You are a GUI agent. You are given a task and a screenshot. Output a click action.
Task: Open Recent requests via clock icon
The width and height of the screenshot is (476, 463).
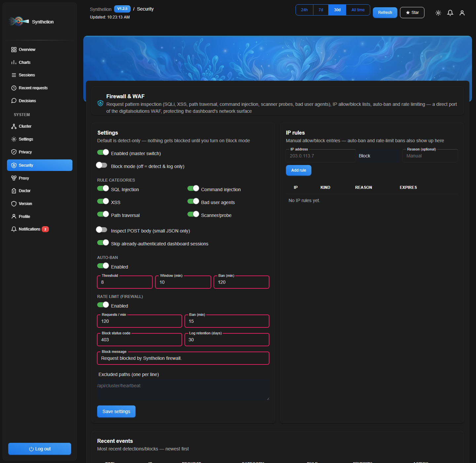click(14, 88)
